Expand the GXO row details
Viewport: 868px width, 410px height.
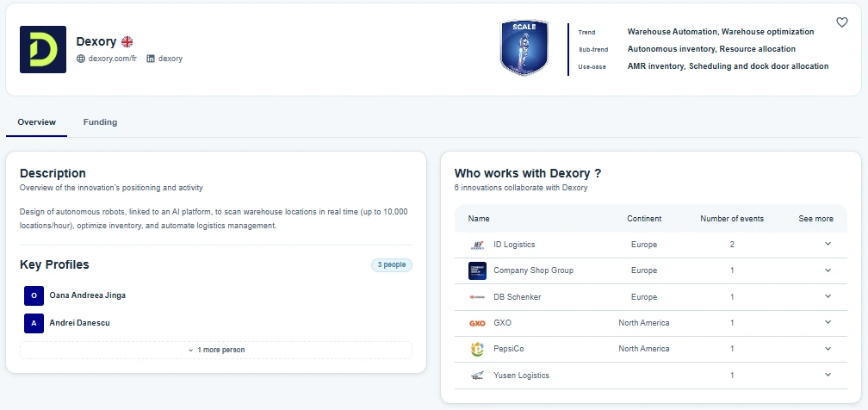click(828, 322)
